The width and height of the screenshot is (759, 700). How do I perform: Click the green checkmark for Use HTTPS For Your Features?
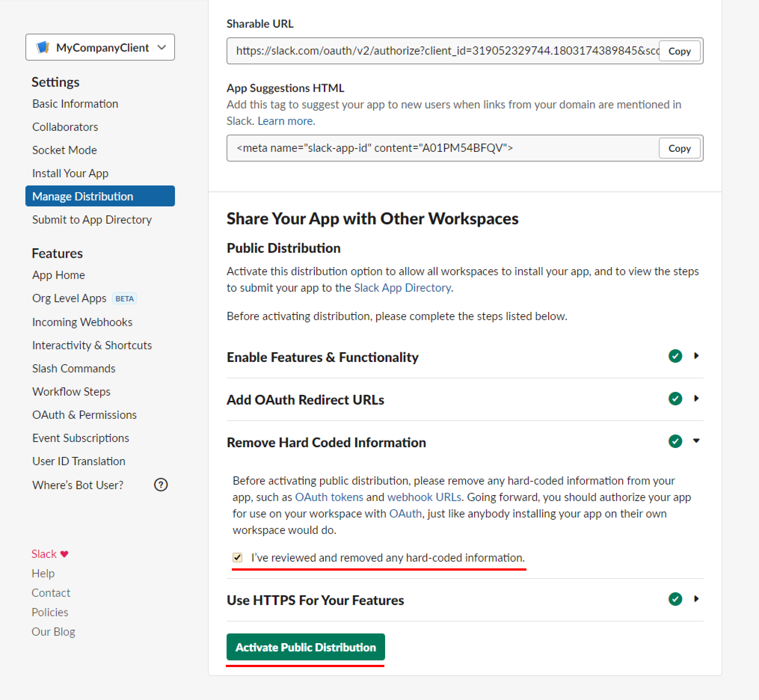click(675, 599)
